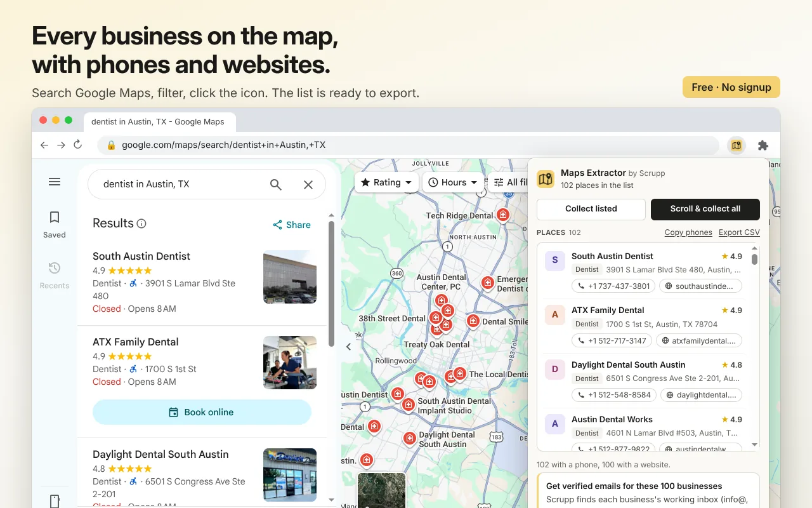
Task: Open southaustinde... website chip
Action: (x=700, y=286)
